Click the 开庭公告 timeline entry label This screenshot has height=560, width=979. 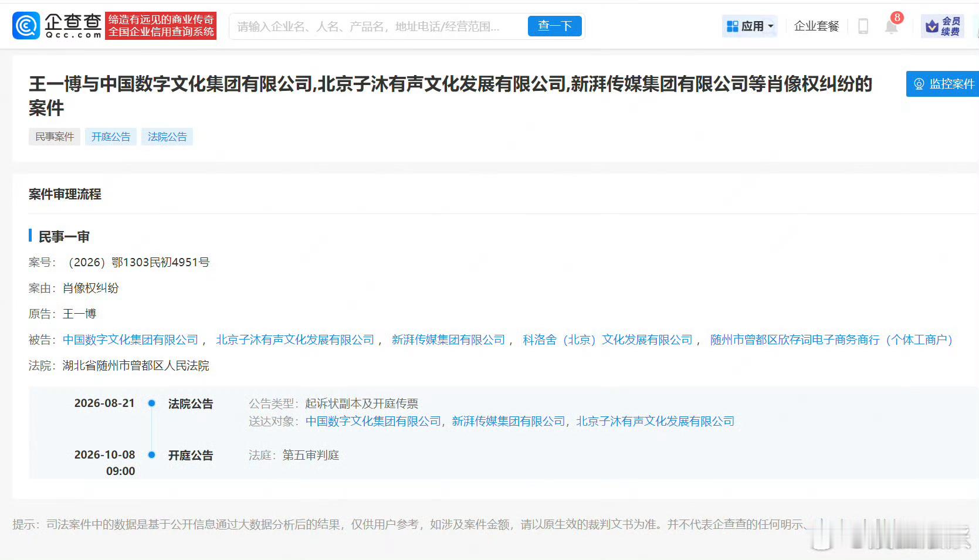click(x=191, y=455)
